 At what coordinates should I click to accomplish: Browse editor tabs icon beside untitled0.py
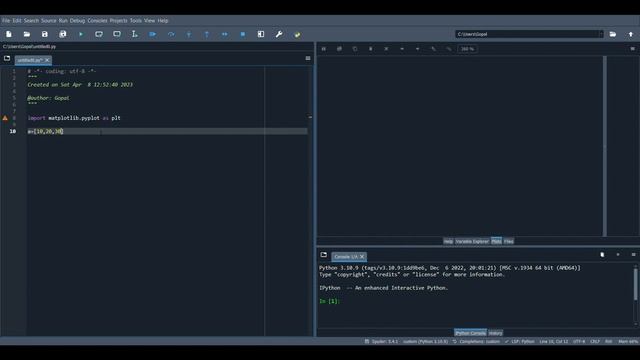pyautogui.click(x=7, y=58)
